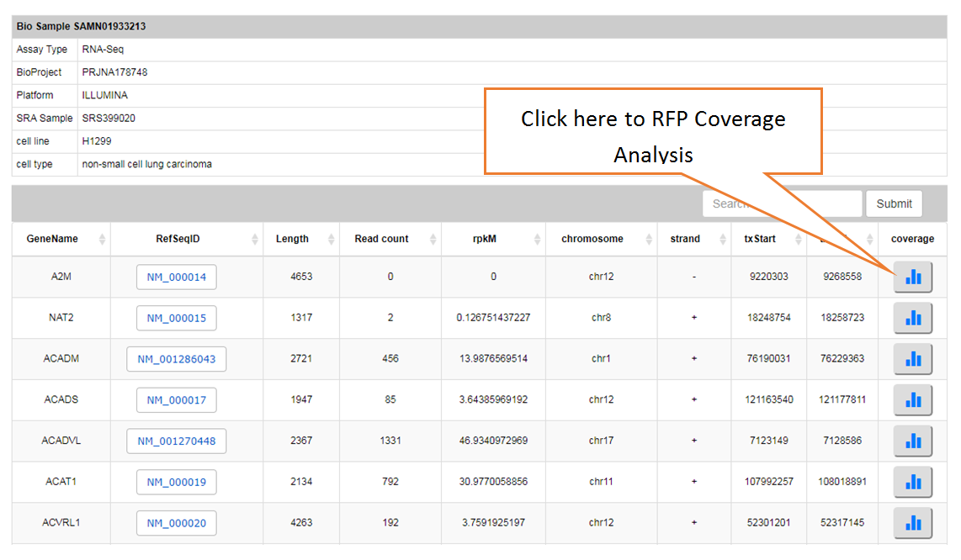
Task: Sort table by txStart column arrows
Action: pos(798,239)
